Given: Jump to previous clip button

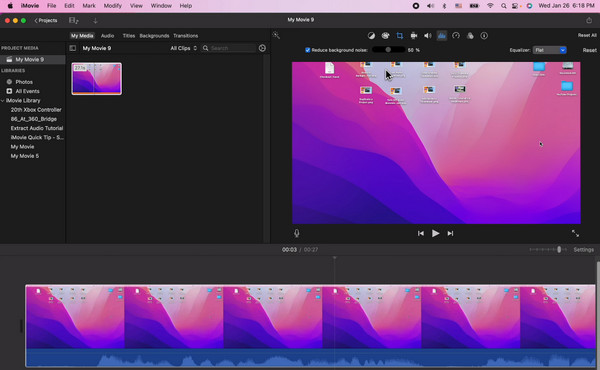Looking at the screenshot, I should point(421,233).
